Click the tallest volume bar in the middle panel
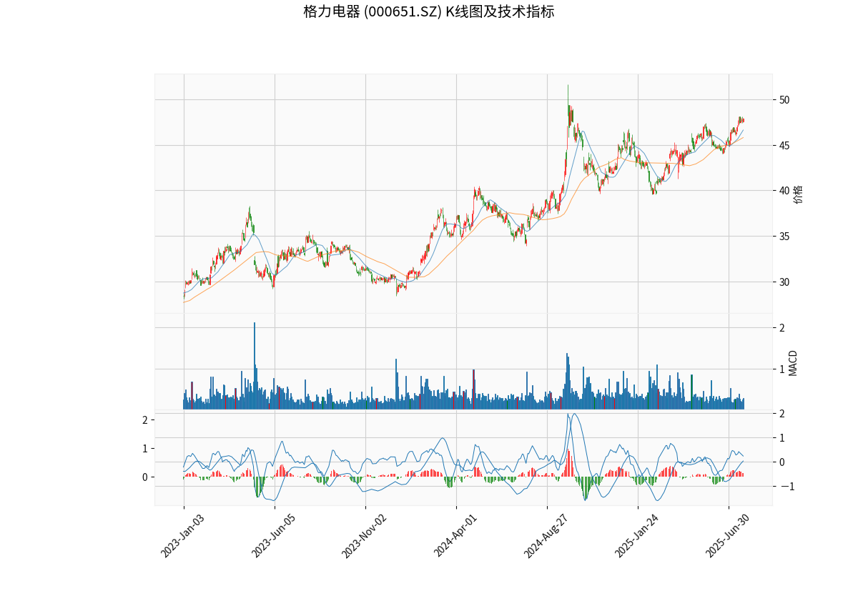 [254, 365]
